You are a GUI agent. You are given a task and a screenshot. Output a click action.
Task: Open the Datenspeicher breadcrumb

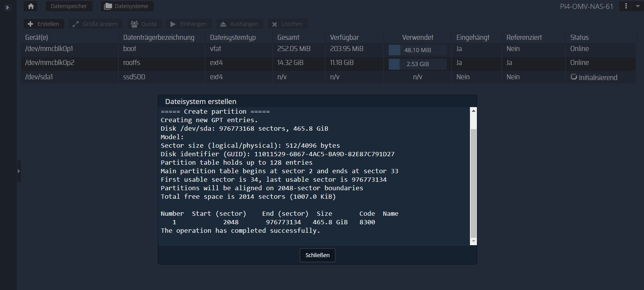(68, 6)
